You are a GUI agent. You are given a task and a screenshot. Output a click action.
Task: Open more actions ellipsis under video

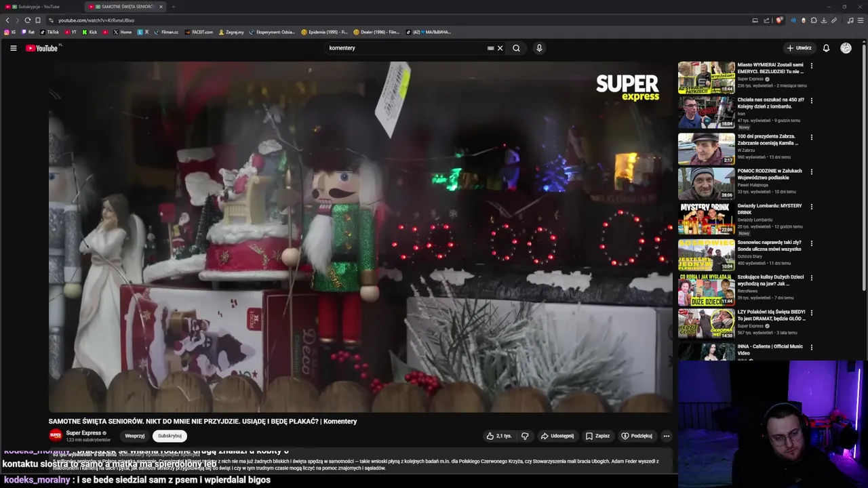(x=667, y=436)
